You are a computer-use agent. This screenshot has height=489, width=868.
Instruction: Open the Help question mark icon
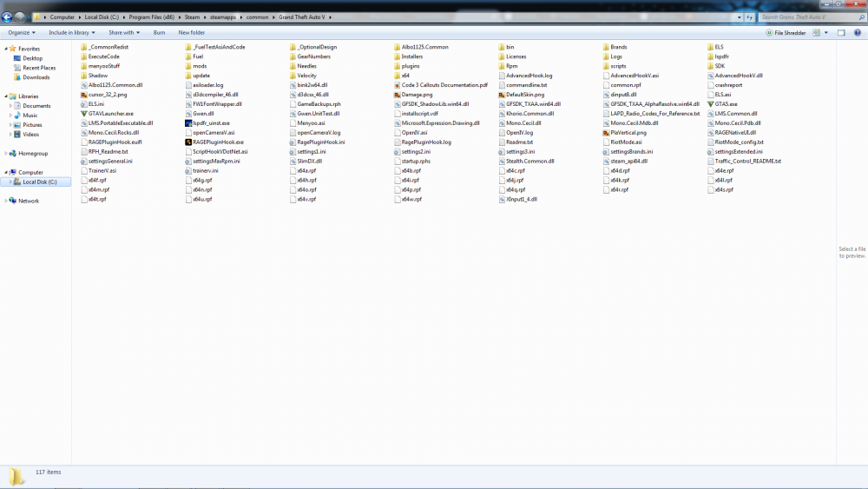pos(858,33)
